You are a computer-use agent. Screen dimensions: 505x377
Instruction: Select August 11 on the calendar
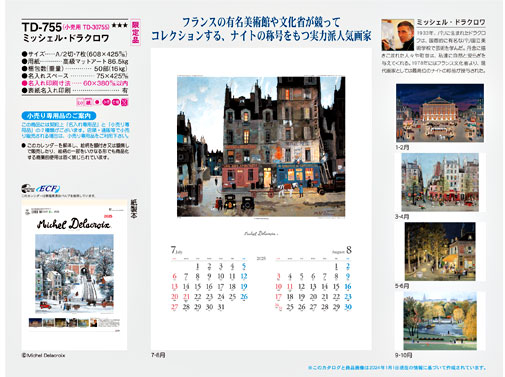point(290,287)
